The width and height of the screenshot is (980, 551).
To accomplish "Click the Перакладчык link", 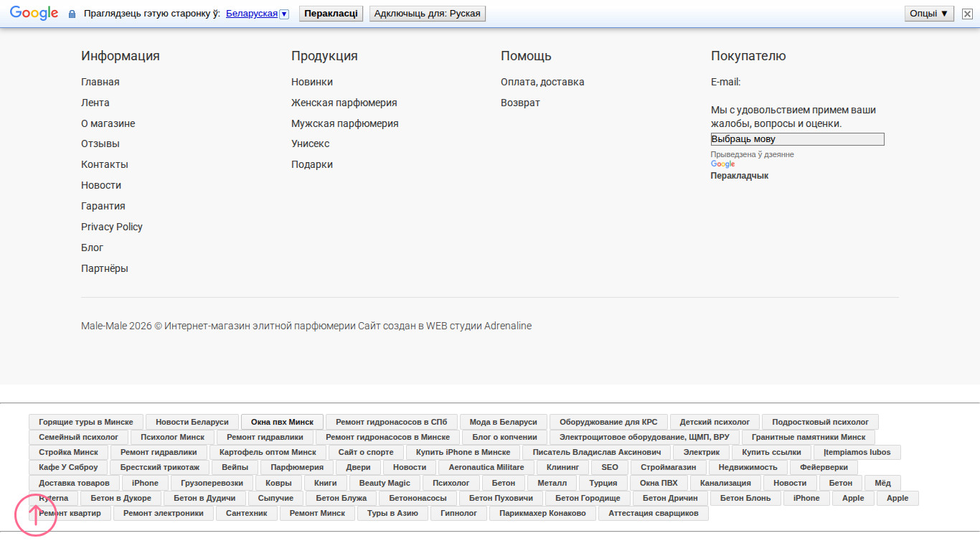I will pos(739,176).
